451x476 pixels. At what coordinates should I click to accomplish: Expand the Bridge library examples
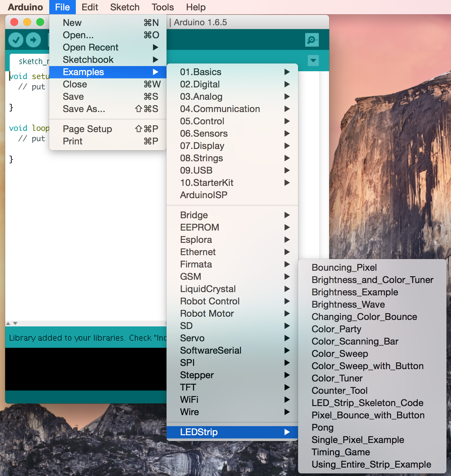coord(232,215)
